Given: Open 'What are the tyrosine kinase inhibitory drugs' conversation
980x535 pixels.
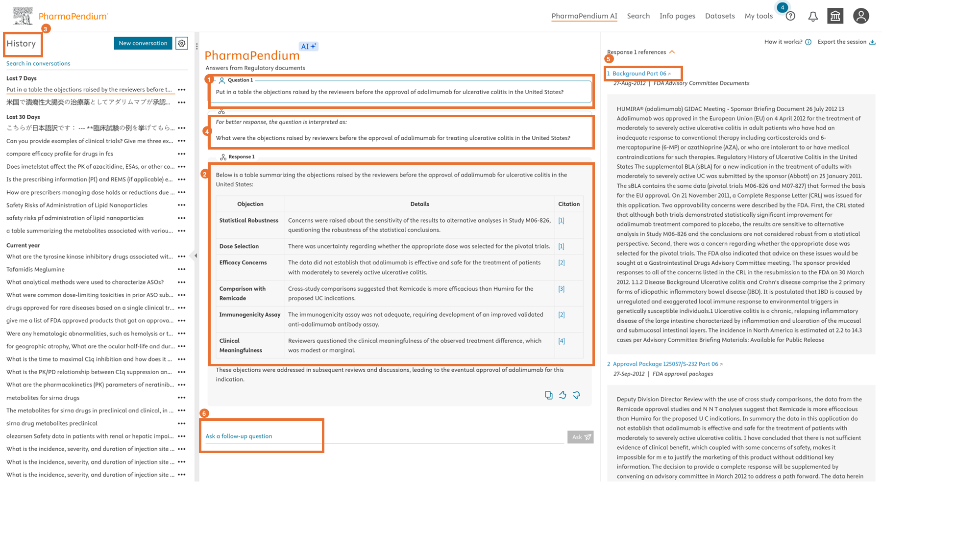Looking at the screenshot, I should pyautogui.click(x=89, y=256).
